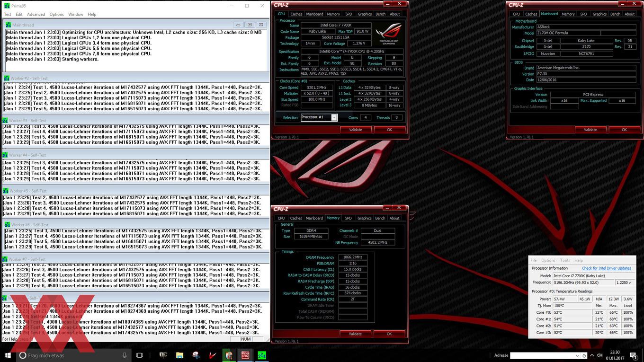
Task: Activate the Cortana microphone icon
Action: pyautogui.click(x=125, y=355)
